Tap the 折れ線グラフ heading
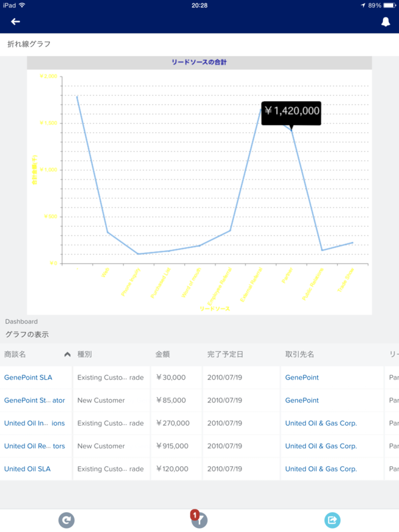399x532 pixels. tap(29, 44)
